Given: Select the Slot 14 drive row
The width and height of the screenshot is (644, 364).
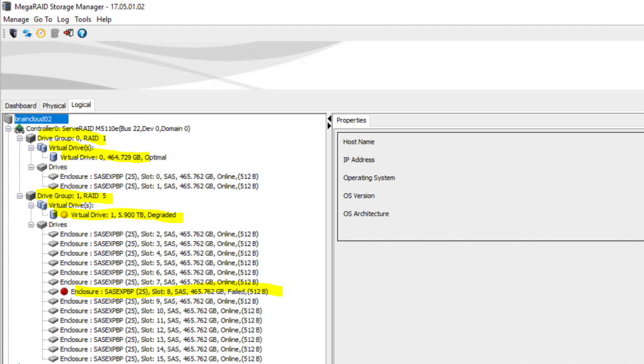Looking at the screenshot, I should click(160, 349).
